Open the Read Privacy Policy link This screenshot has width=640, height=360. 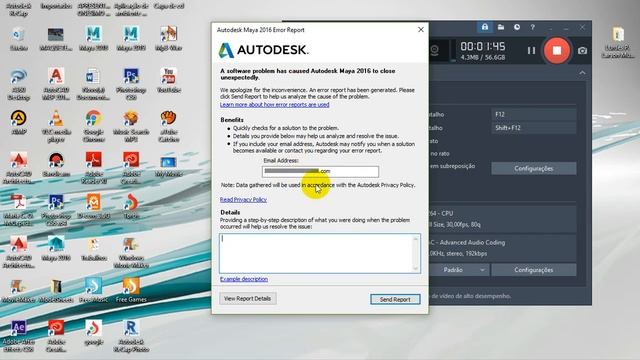tap(243, 200)
